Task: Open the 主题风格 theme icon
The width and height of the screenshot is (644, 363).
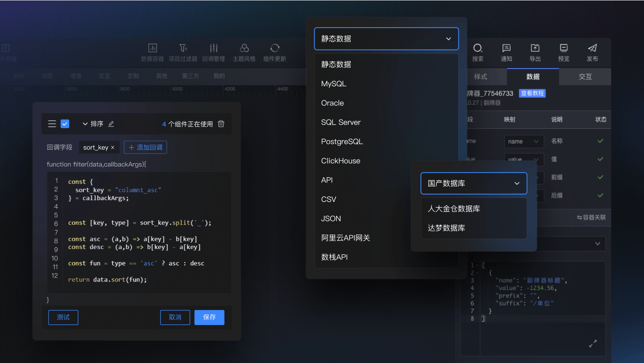Action: click(x=244, y=48)
